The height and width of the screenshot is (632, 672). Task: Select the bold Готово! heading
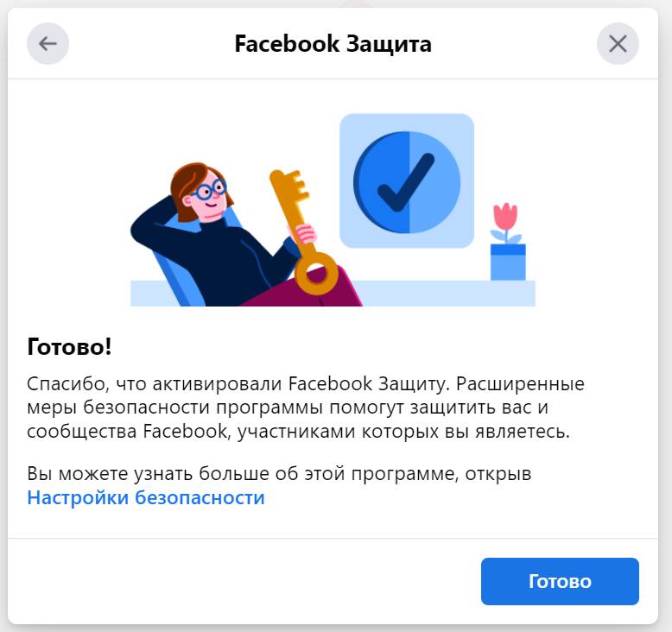click(x=69, y=346)
